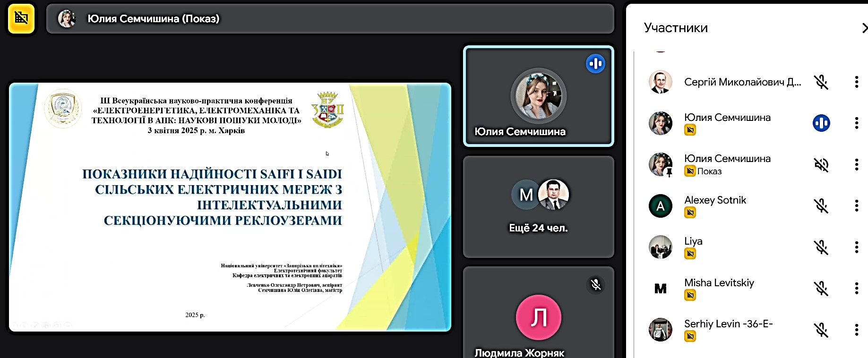Viewport: 868px width, 358px height.
Task: Open the 'Ещё 24 чел.' participants tile
Action: [x=538, y=207]
